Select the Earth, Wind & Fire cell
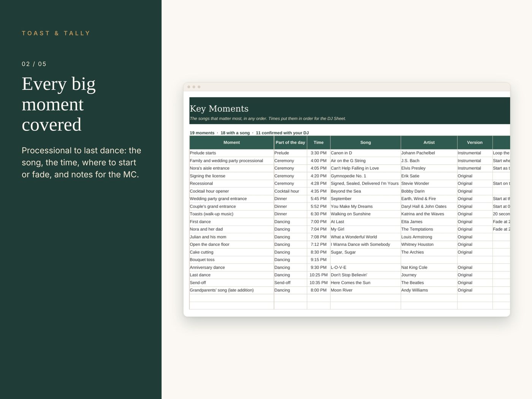The image size is (532, 399). [x=429, y=199]
